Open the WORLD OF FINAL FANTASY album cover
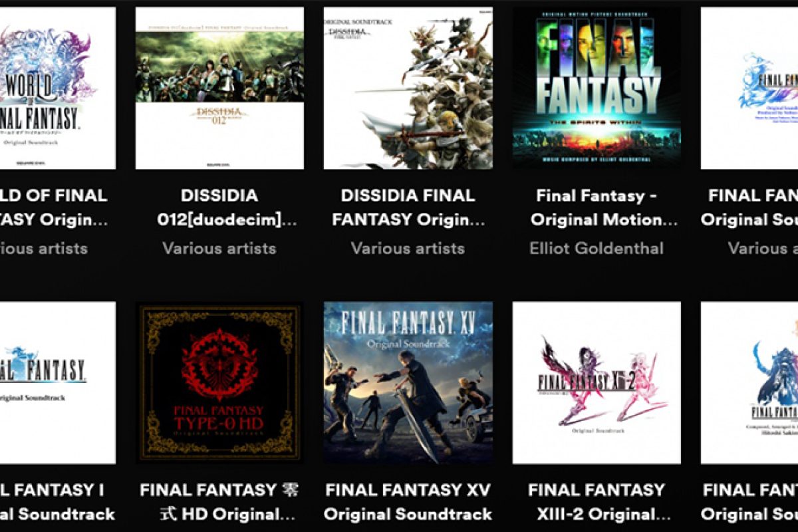Screen dimensions: 798x532 (x=58, y=88)
